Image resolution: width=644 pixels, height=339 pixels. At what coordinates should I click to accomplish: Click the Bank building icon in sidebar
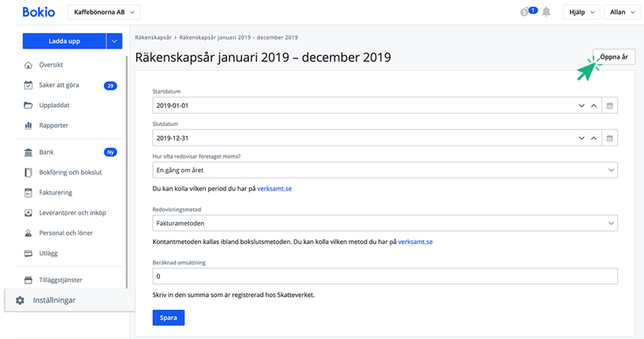click(x=29, y=152)
